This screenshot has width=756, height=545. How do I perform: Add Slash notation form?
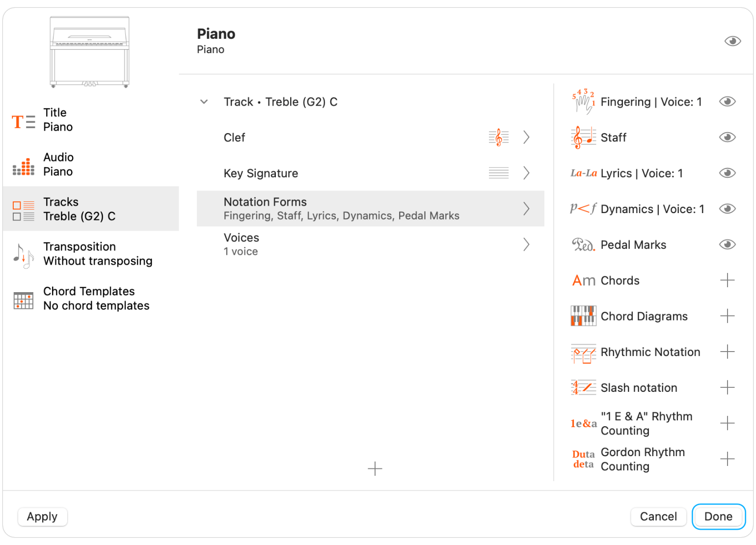click(x=728, y=388)
